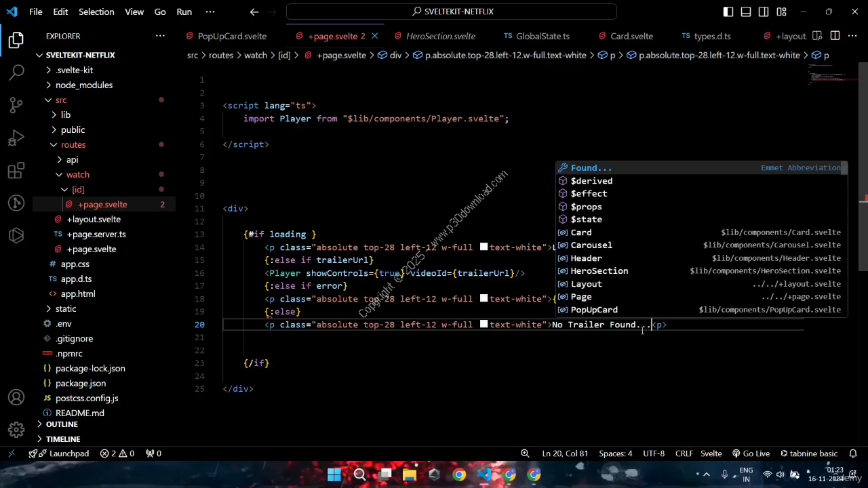Viewport: 868px width, 488px height.
Task: Open the Manage gear settings icon
Action: [16, 430]
